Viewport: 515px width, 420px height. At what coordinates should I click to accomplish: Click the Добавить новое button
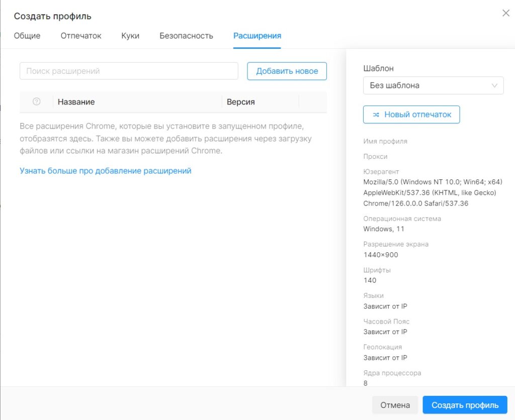coord(287,71)
